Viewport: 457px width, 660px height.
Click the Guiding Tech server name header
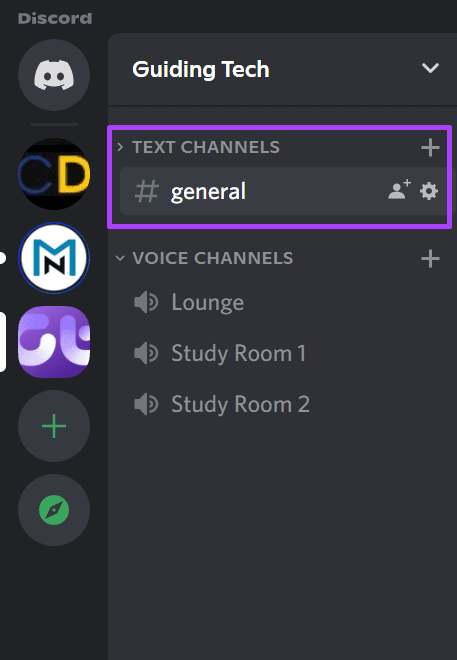(x=201, y=69)
